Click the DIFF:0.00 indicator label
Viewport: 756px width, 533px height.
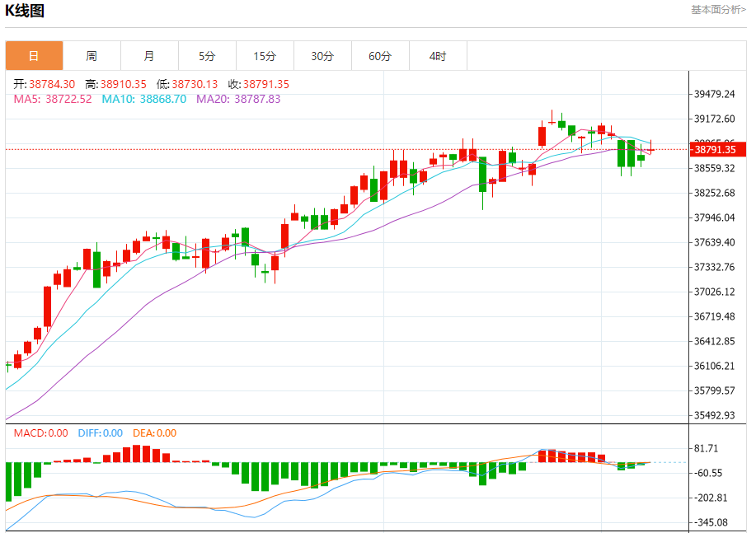(101, 433)
